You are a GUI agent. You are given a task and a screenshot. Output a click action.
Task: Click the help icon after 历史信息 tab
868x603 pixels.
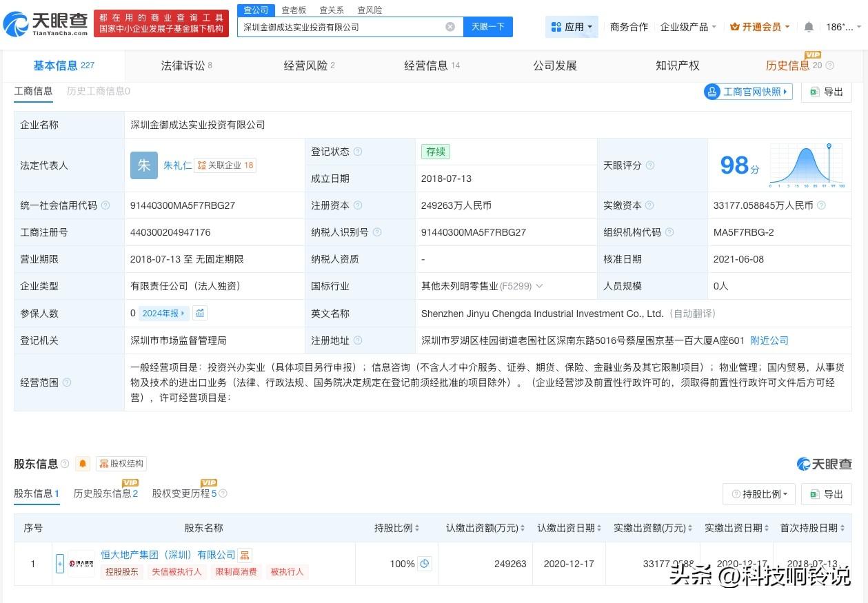(829, 66)
